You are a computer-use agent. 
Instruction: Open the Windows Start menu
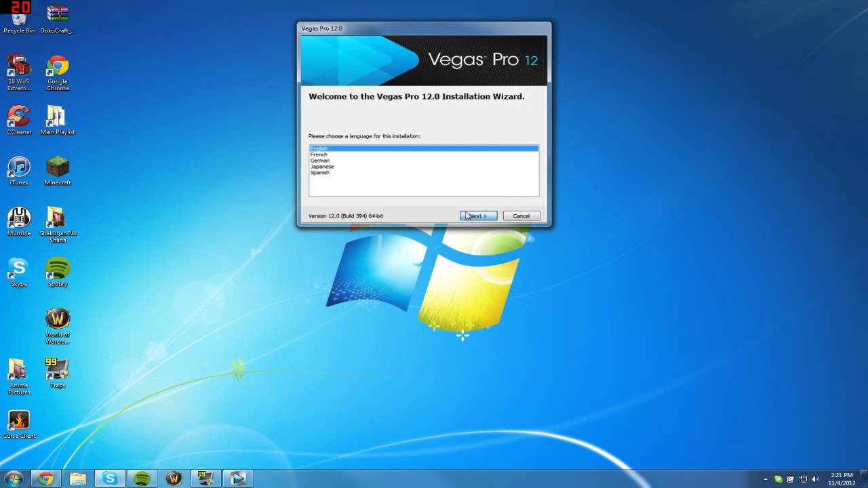(13, 479)
